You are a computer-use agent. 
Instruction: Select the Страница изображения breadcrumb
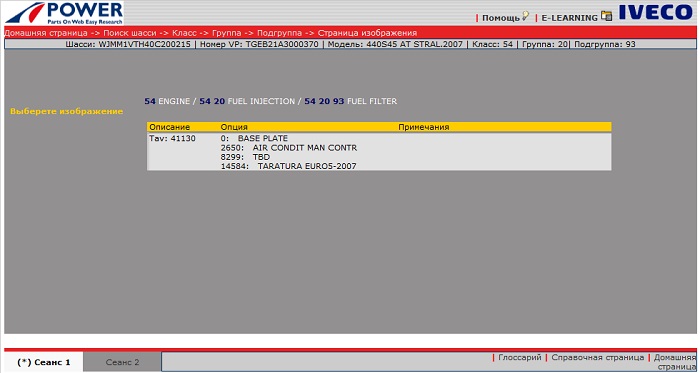[x=367, y=33]
